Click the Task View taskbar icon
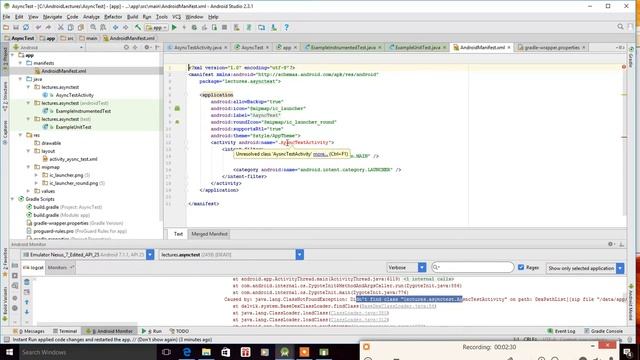Image resolution: width=640 pixels, height=360 pixels. pos(166,352)
